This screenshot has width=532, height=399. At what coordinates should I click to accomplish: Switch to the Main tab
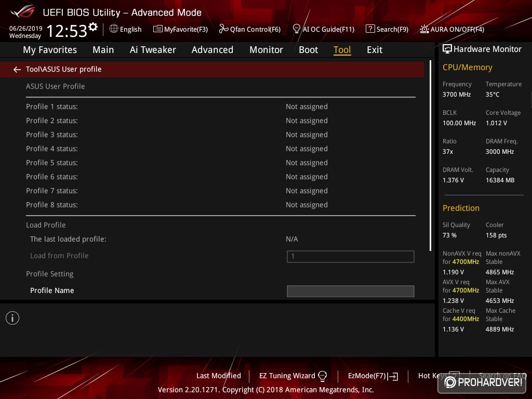click(103, 50)
